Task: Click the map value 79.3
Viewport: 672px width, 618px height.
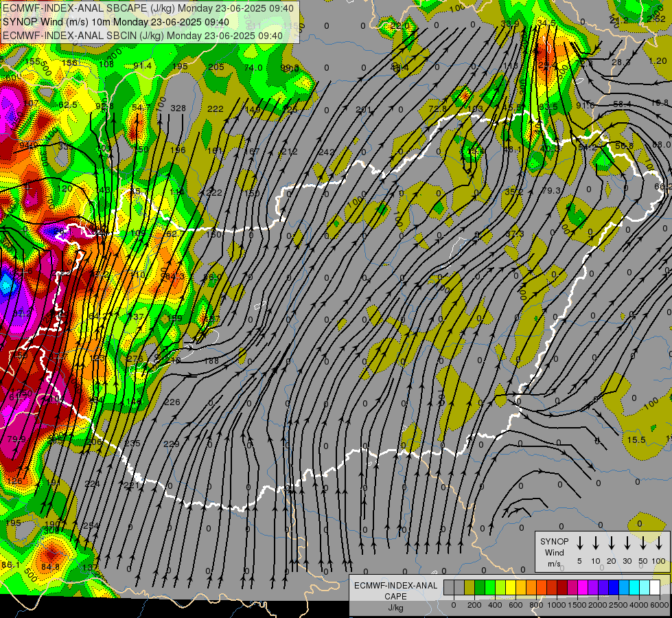Action: [x=551, y=190]
